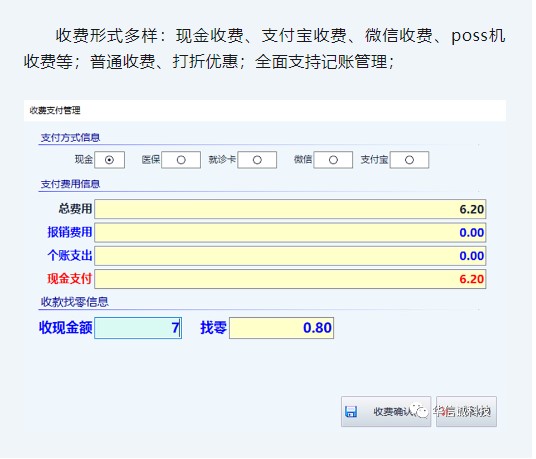Click the 收款找零信息 section heading

(75, 302)
